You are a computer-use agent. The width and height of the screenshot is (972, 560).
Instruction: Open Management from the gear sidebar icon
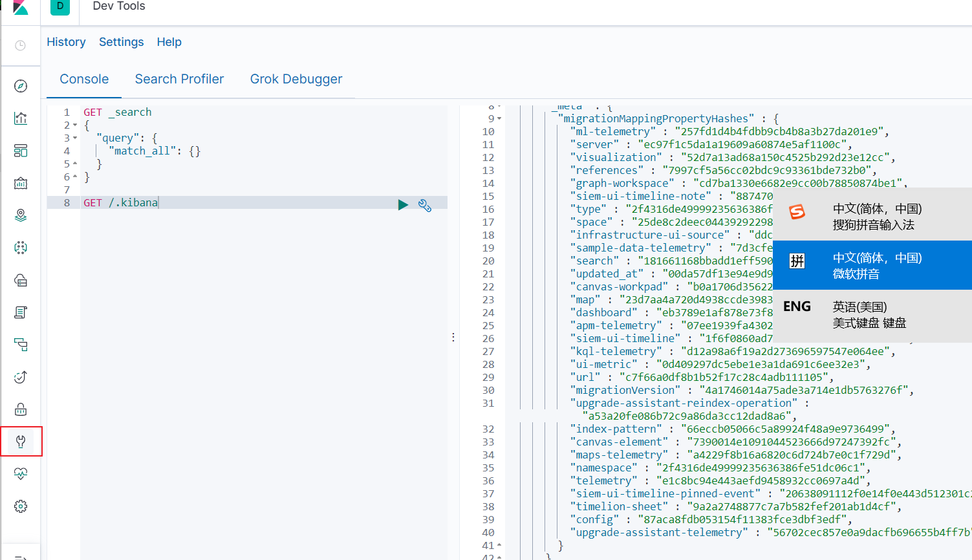[x=21, y=506]
